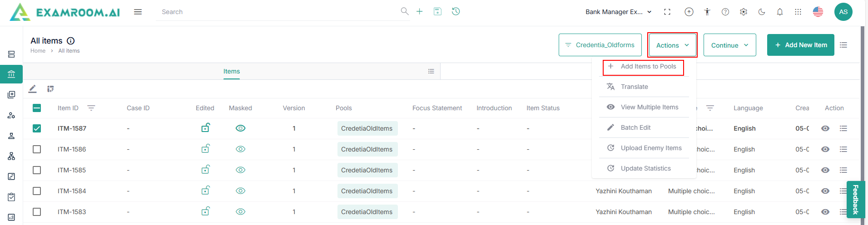Click unlock icon for ITM-1586
The image size is (868, 225).
coord(205,149)
